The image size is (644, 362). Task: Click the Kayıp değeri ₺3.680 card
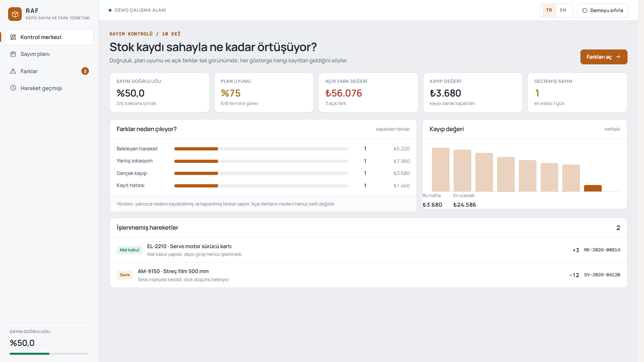473,93
